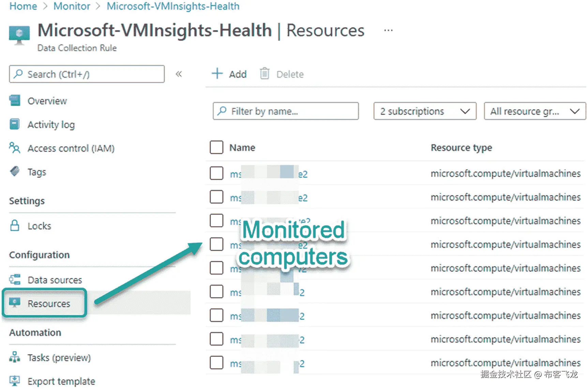Image resolution: width=588 pixels, height=389 pixels.
Task: Click the Tags label icon
Action: tap(15, 171)
